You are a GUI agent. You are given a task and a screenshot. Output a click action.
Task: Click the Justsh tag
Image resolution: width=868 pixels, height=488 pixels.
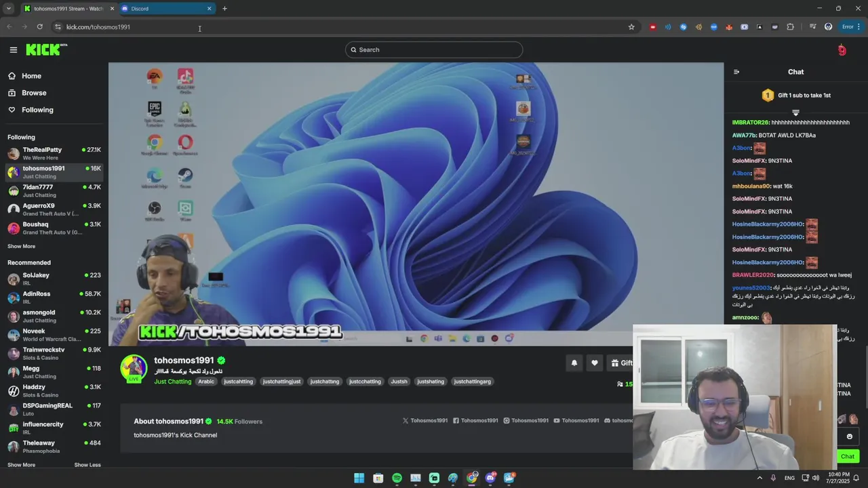tap(399, 382)
